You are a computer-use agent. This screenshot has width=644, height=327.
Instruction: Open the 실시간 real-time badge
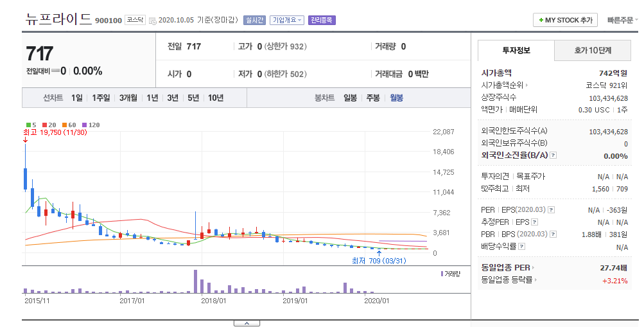tap(255, 20)
